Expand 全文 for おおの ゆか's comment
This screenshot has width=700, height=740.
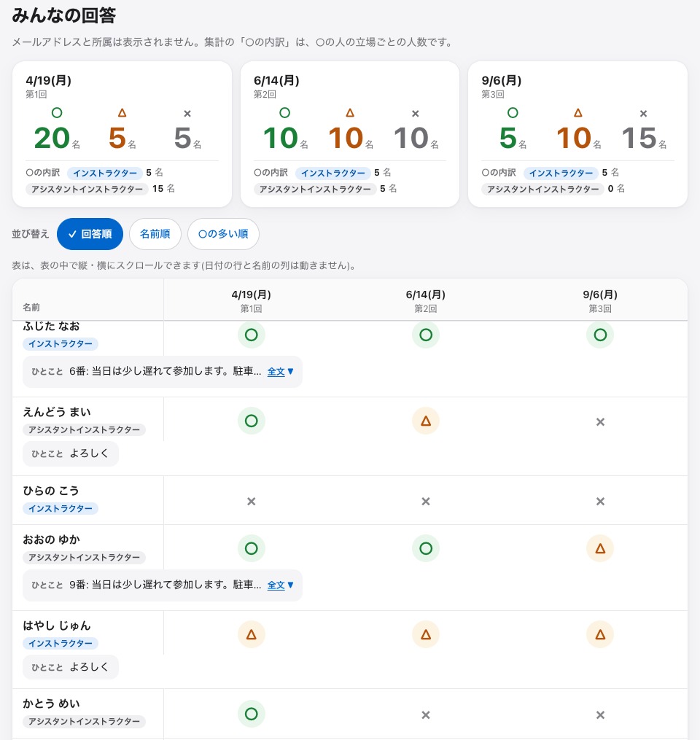(x=281, y=585)
